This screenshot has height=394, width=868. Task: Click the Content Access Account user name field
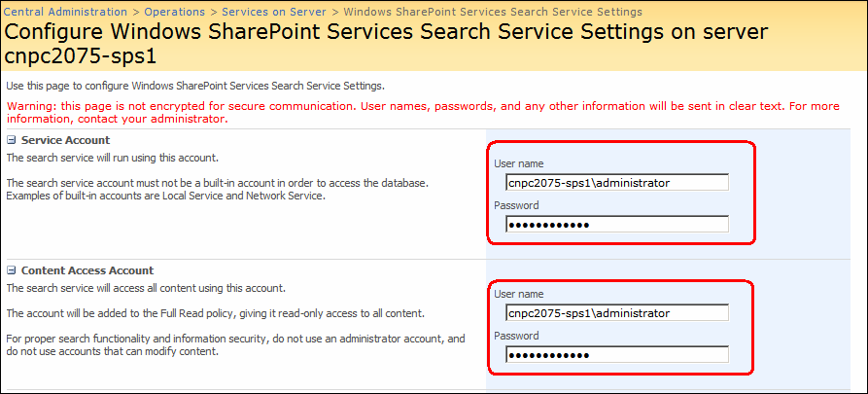(x=616, y=313)
